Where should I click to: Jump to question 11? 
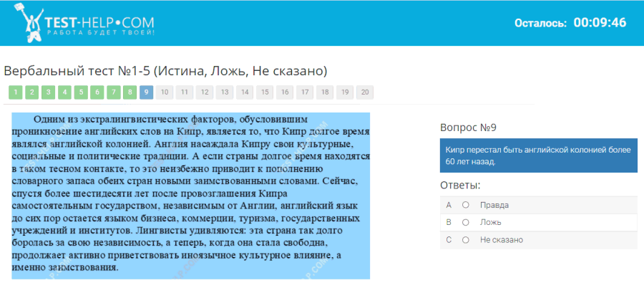coord(185,92)
